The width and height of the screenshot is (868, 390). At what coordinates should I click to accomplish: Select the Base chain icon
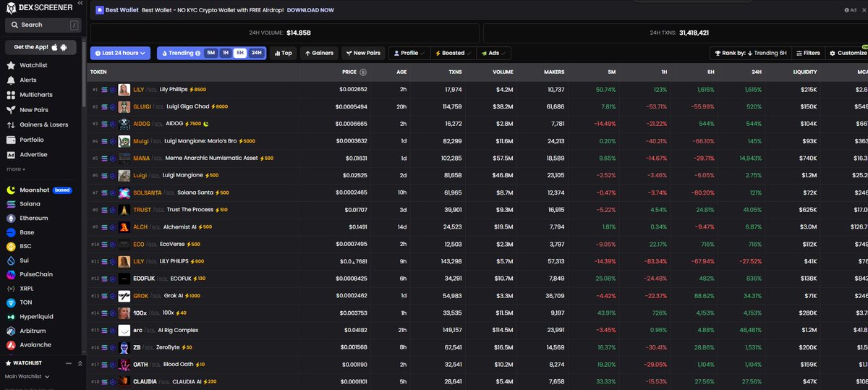point(11,232)
